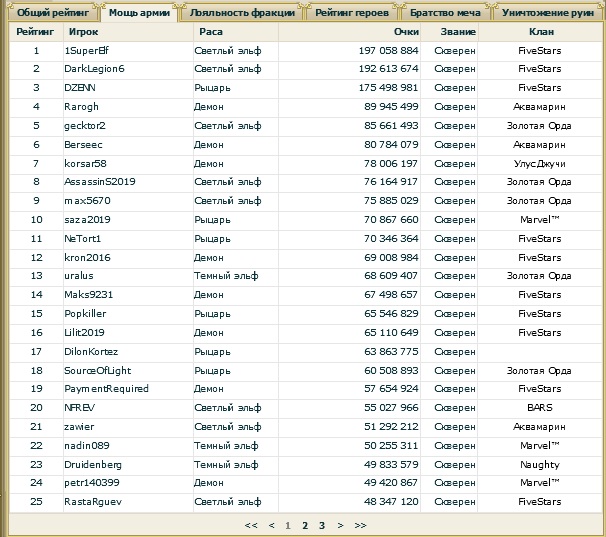
Task: Go to next page using > arrow
Action: click(340, 524)
